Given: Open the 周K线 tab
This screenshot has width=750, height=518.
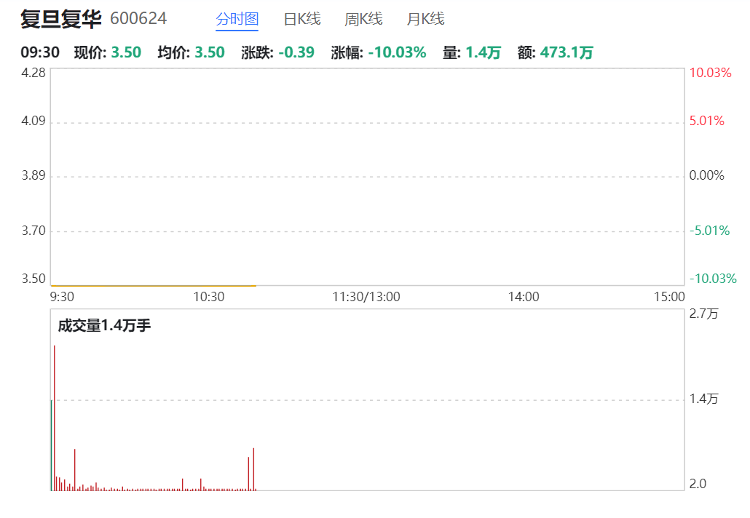Looking at the screenshot, I should pos(364,19).
